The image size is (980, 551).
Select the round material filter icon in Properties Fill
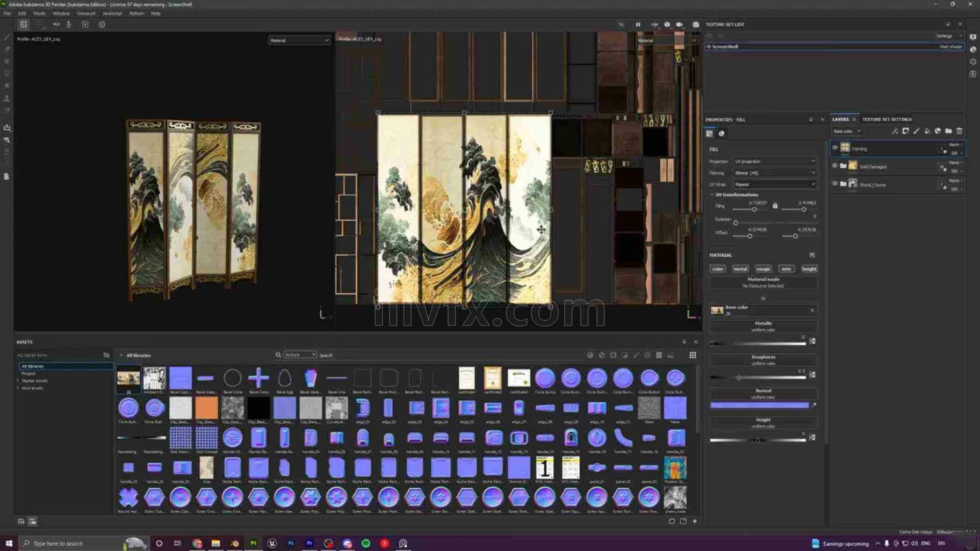tap(722, 134)
